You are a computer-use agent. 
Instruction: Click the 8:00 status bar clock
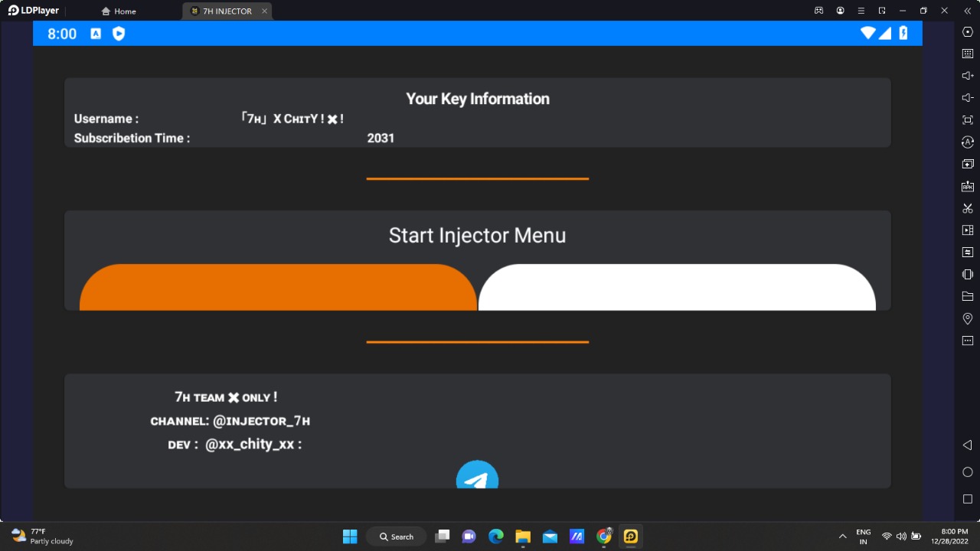[62, 34]
